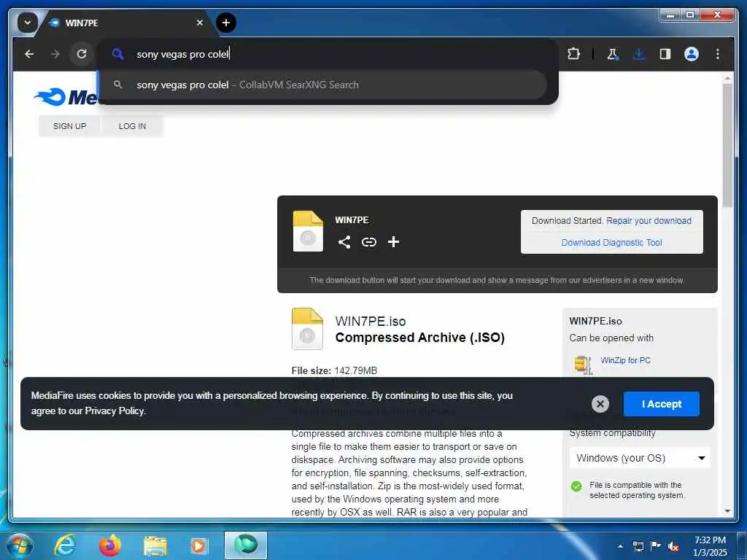
Task: Toggle the browser side panel
Action: [x=665, y=54]
